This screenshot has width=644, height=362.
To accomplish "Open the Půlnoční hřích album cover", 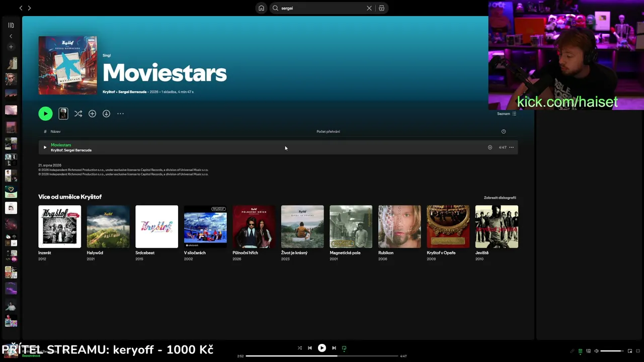I will pos(254,226).
